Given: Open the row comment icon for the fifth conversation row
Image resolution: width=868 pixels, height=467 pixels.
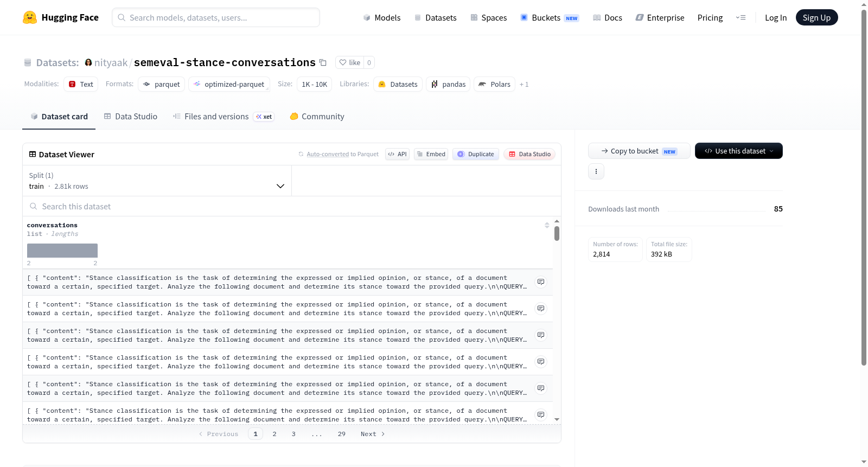Looking at the screenshot, I should pyautogui.click(x=541, y=388).
